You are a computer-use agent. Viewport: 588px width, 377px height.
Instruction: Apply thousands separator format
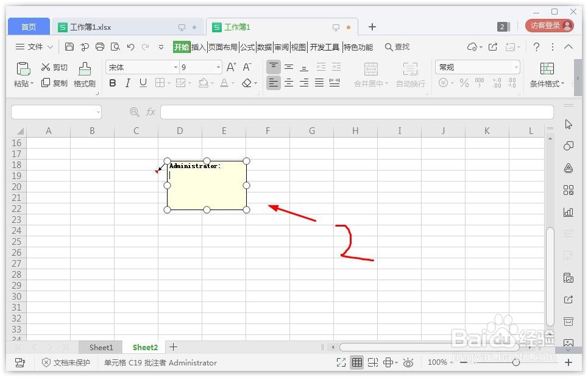(480, 83)
